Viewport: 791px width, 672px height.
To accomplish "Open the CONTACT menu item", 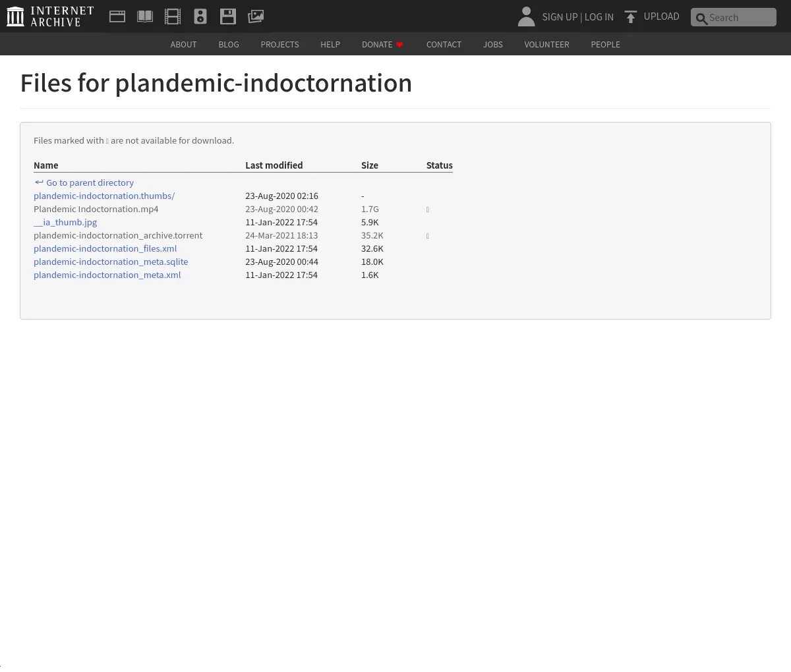I will coord(444,44).
